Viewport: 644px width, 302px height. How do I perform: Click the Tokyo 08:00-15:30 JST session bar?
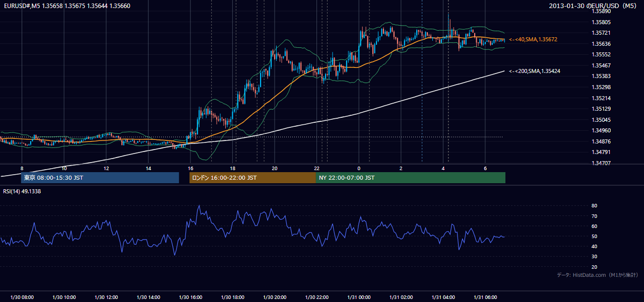(x=100, y=178)
